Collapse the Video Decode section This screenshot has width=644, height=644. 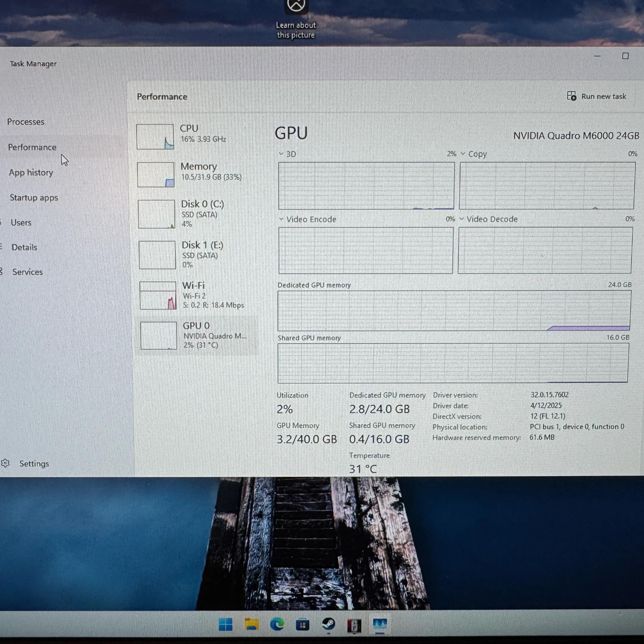pyautogui.click(x=462, y=219)
